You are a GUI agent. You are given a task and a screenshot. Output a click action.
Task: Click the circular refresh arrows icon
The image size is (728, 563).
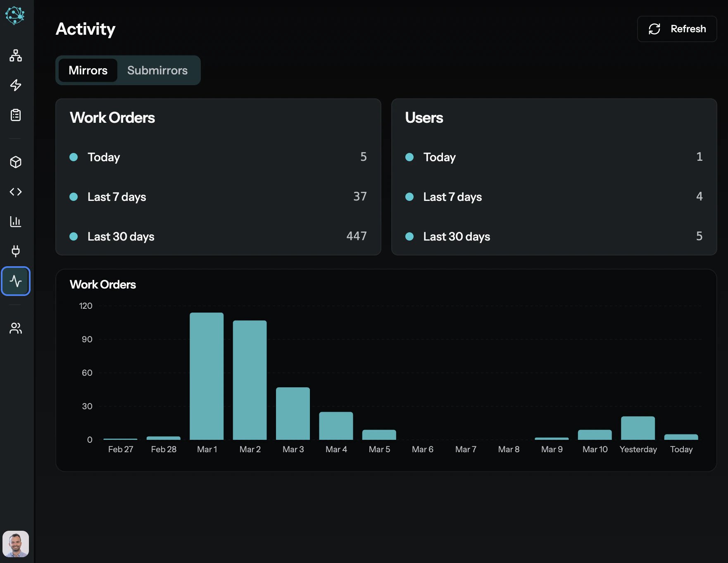(x=655, y=29)
